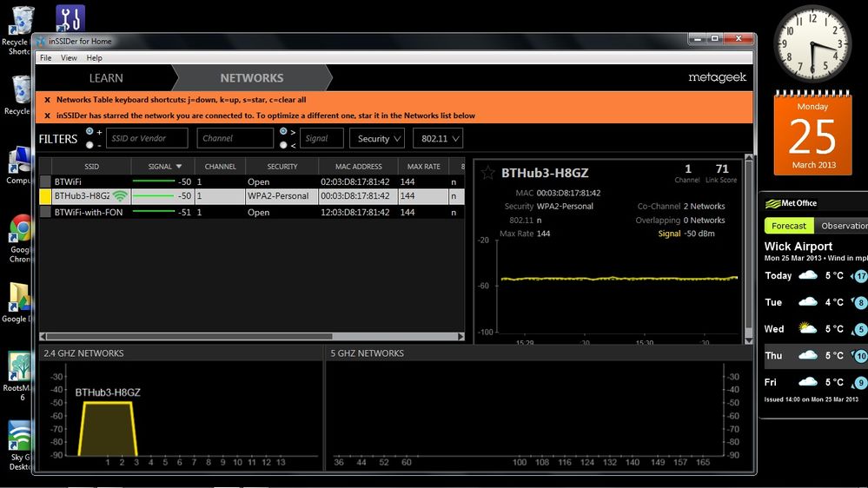868x488 pixels.
Task: Select the BTWiFi-with-FON network name
Action: (89, 212)
